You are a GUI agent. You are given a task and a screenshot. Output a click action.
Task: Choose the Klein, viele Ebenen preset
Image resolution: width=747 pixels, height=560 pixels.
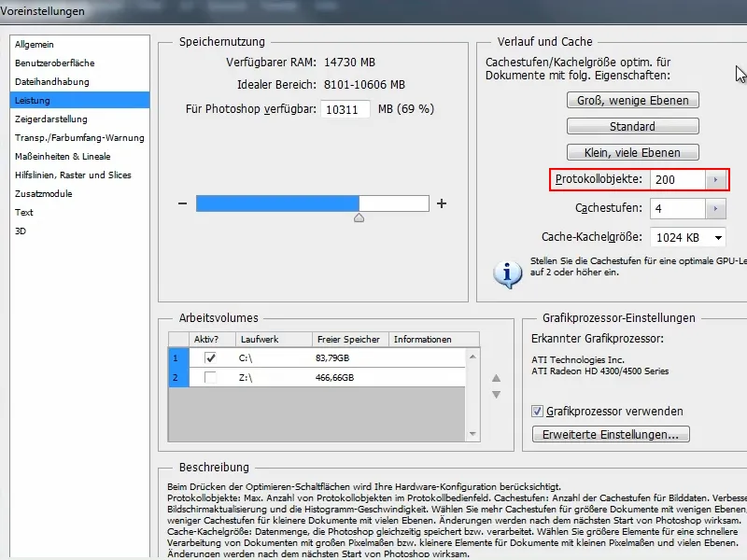[633, 153]
